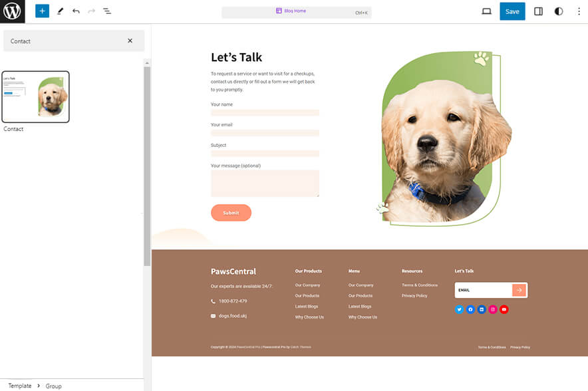Toggle the Settings sidebar panel
The image size is (588, 391).
tap(538, 11)
